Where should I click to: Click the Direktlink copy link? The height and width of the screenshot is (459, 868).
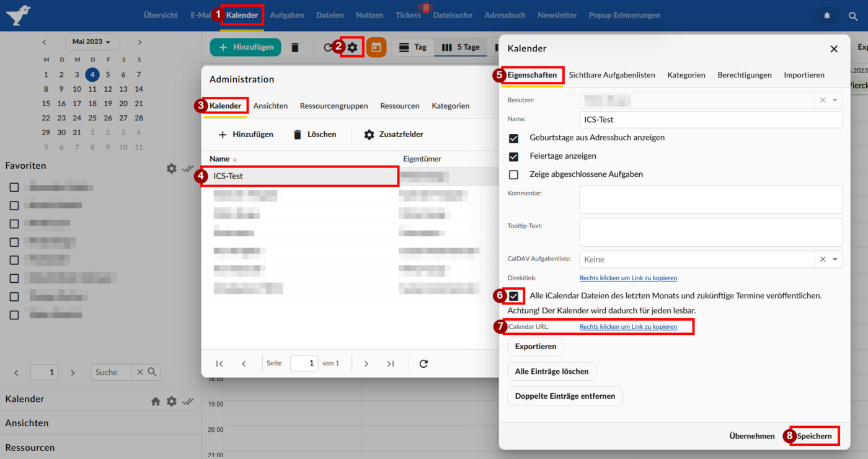click(628, 278)
